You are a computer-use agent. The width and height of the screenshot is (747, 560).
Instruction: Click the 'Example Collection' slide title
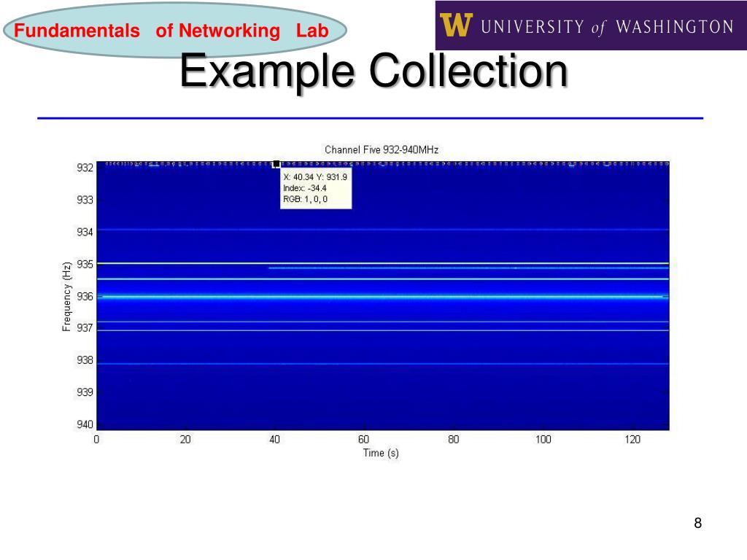click(373, 71)
